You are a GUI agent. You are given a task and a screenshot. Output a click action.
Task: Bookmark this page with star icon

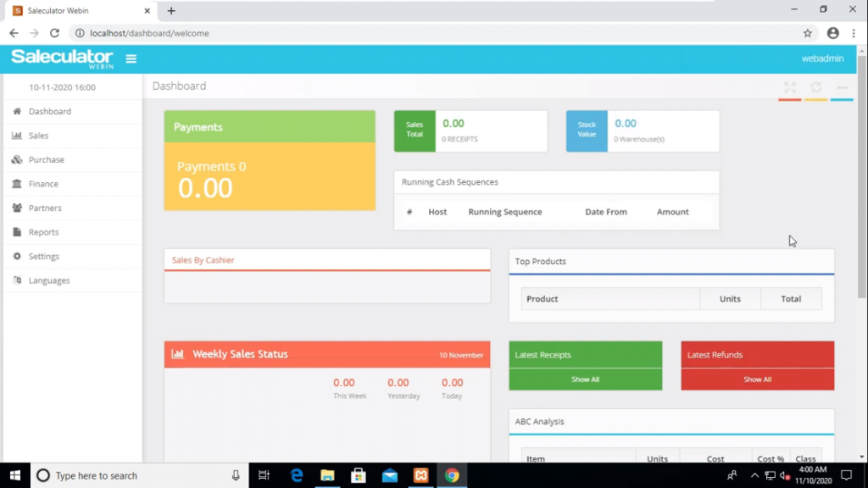[x=808, y=33]
